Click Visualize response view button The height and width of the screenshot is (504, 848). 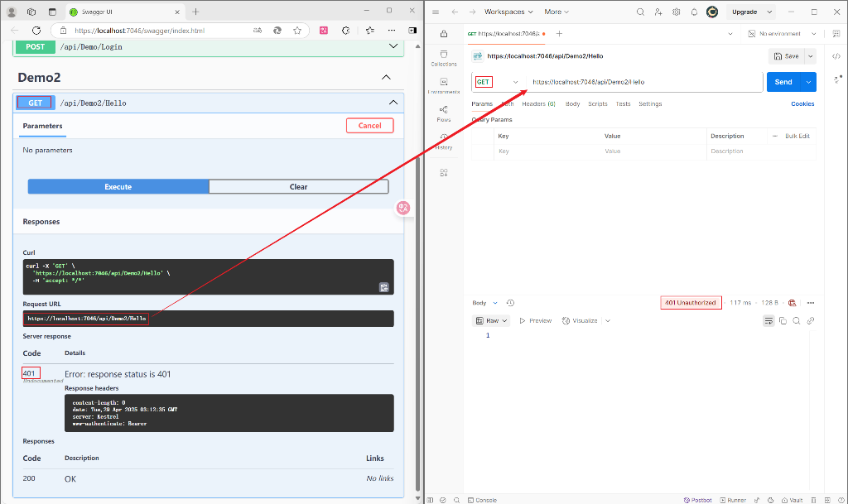(580, 321)
